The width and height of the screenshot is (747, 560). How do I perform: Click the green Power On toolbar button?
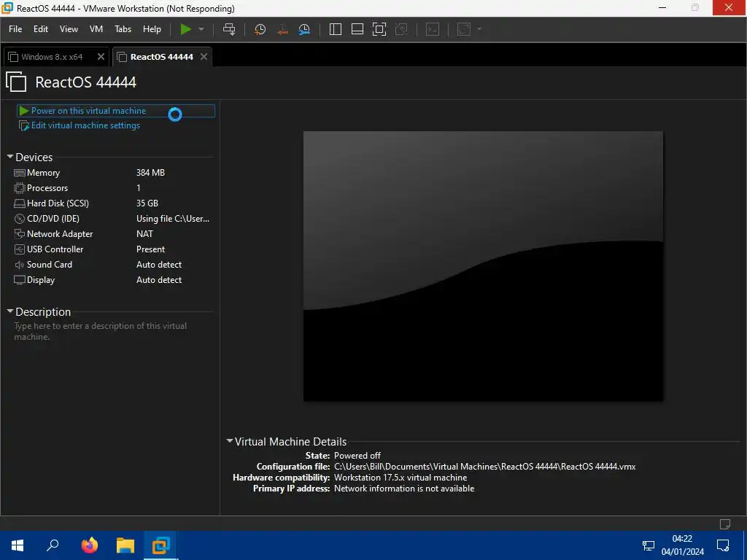coord(185,29)
